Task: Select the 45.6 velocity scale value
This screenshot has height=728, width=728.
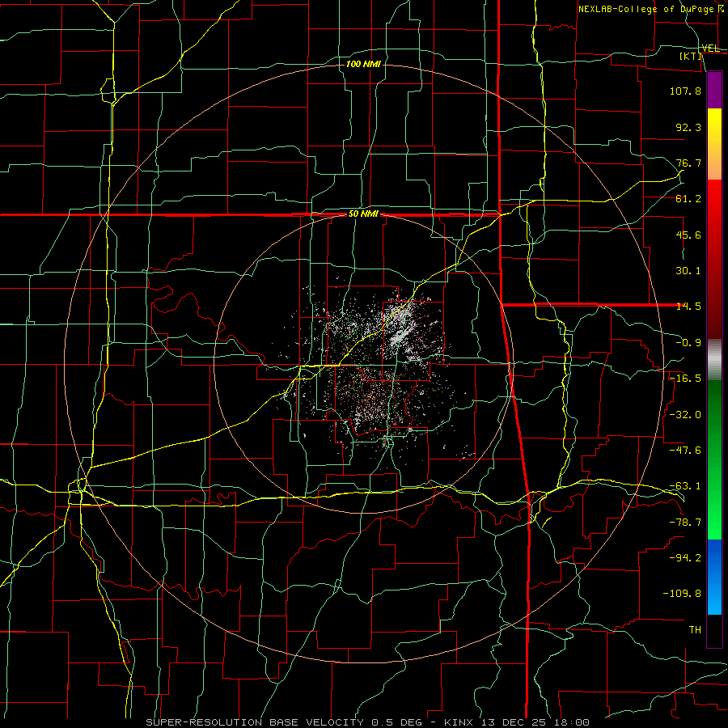Action: [688, 235]
